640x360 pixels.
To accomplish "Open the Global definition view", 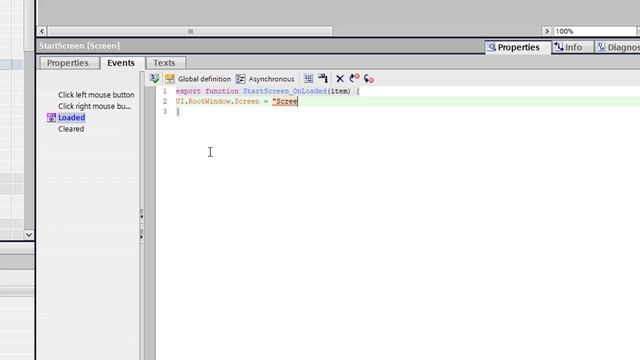I will tap(204, 79).
